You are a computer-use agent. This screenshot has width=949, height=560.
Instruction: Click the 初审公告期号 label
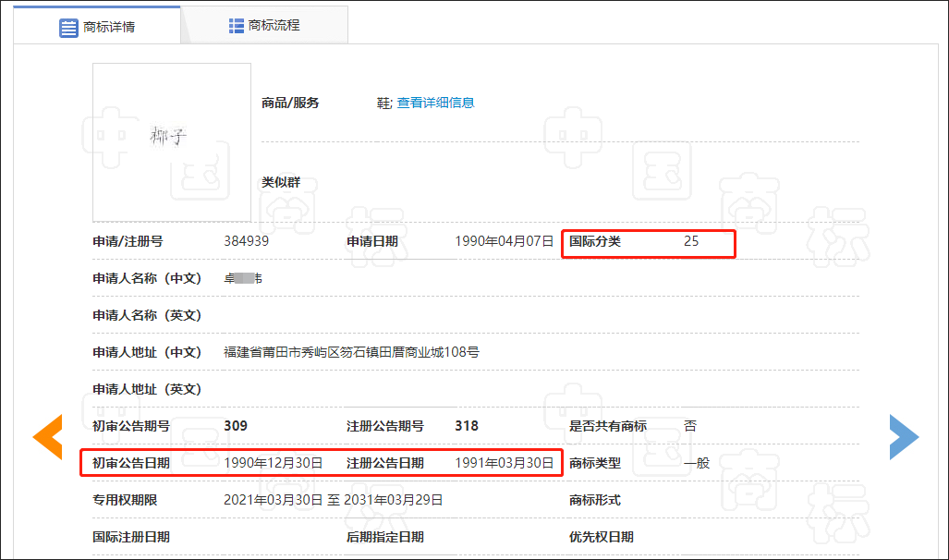tap(130, 426)
